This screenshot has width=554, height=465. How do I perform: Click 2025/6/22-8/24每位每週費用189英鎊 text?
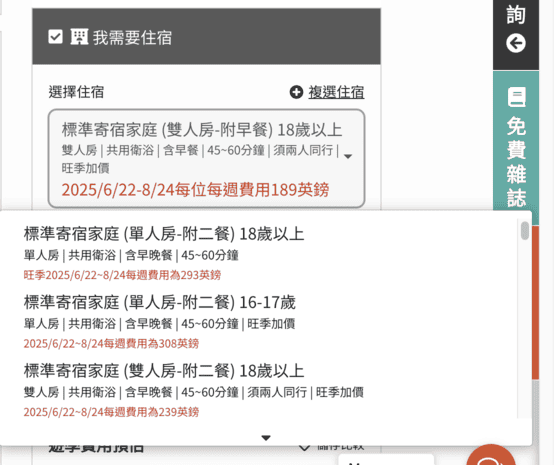point(195,190)
